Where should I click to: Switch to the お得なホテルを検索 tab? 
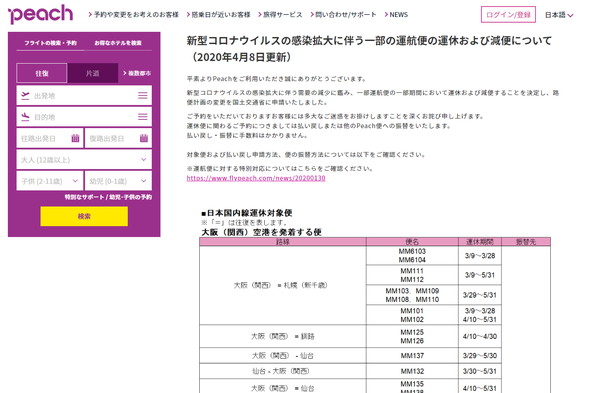click(118, 43)
